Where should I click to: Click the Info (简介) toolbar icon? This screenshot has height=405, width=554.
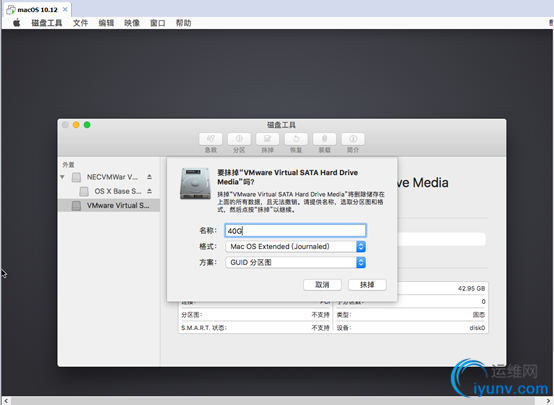click(x=353, y=139)
